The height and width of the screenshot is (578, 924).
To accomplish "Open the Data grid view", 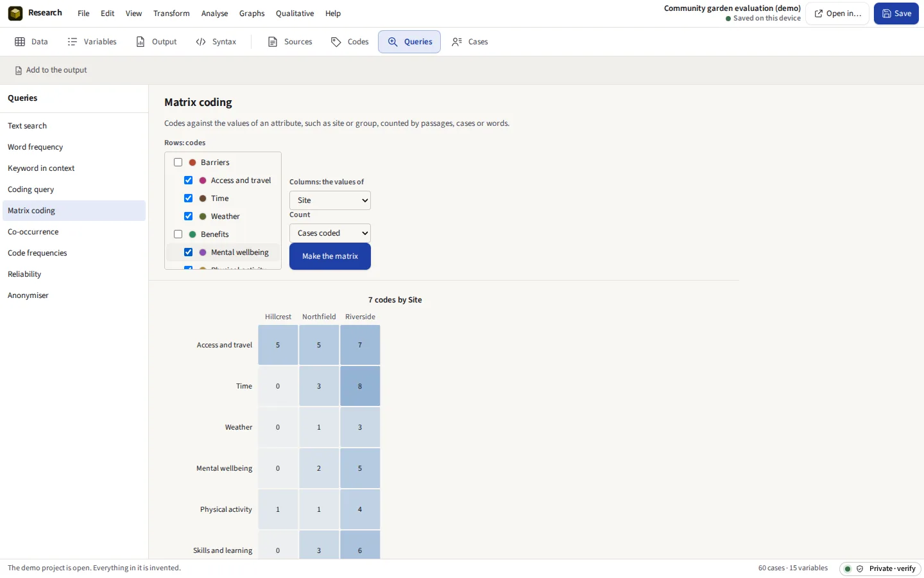I will [x=31, y=42].
